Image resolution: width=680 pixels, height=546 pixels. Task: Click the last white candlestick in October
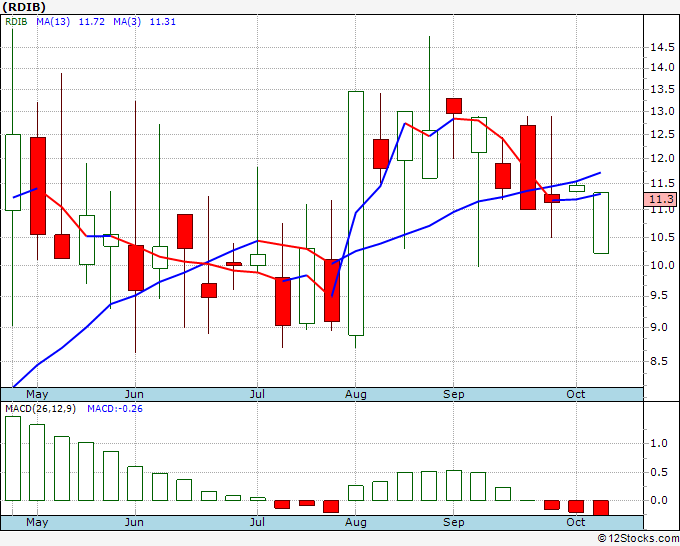(x=601, y=223)
